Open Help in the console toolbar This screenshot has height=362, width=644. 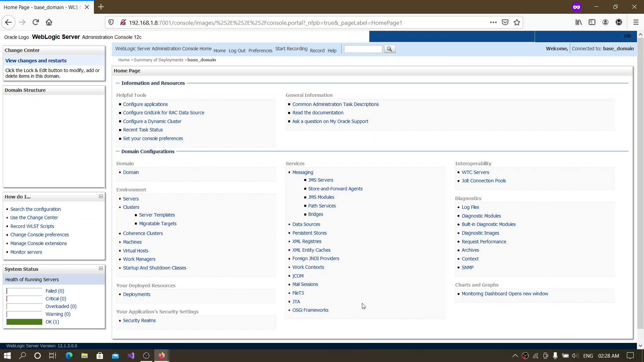tap(332, 51)
